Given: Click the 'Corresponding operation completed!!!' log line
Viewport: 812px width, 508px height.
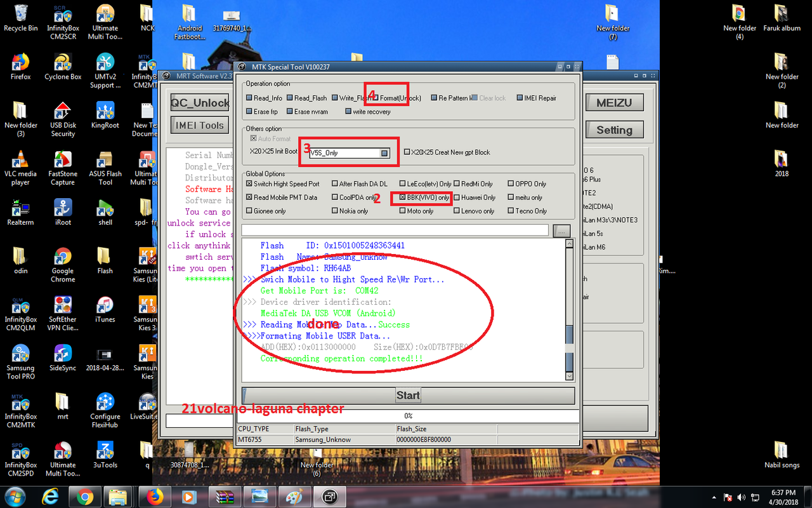Looking at the screenshot, I should point(341,359).
